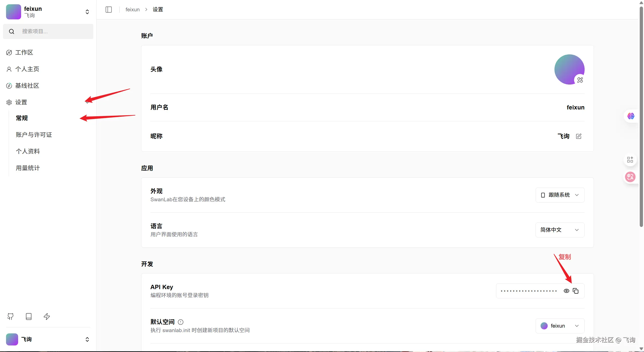Change avatar using the edit badge
644x352 pixels.
pos(580,80)
